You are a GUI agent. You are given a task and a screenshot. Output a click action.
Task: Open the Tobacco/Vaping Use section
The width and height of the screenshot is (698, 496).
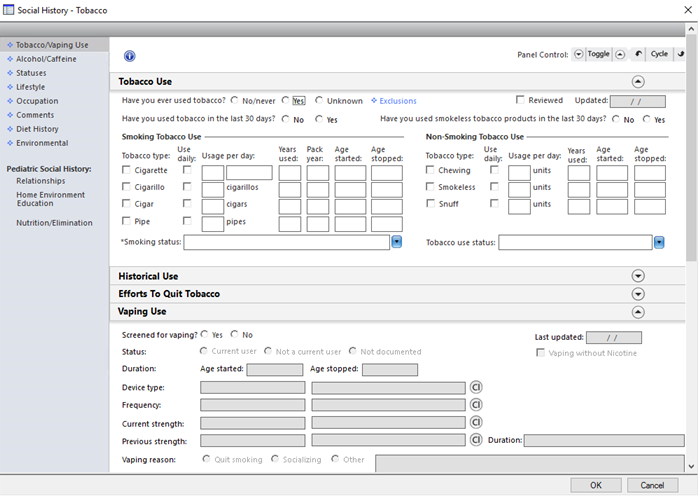pos(52,45)
